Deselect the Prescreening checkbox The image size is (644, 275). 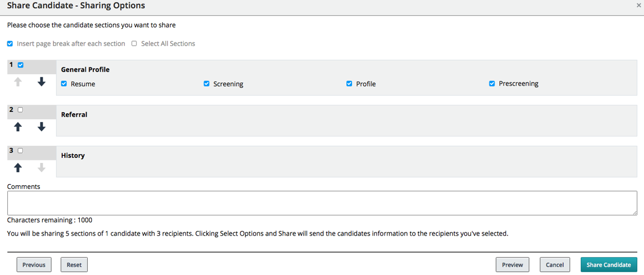pos(492,84)
